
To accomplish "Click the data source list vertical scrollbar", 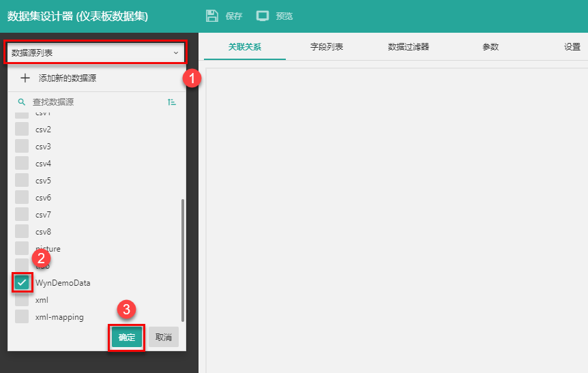I will (x=182, y=259).
